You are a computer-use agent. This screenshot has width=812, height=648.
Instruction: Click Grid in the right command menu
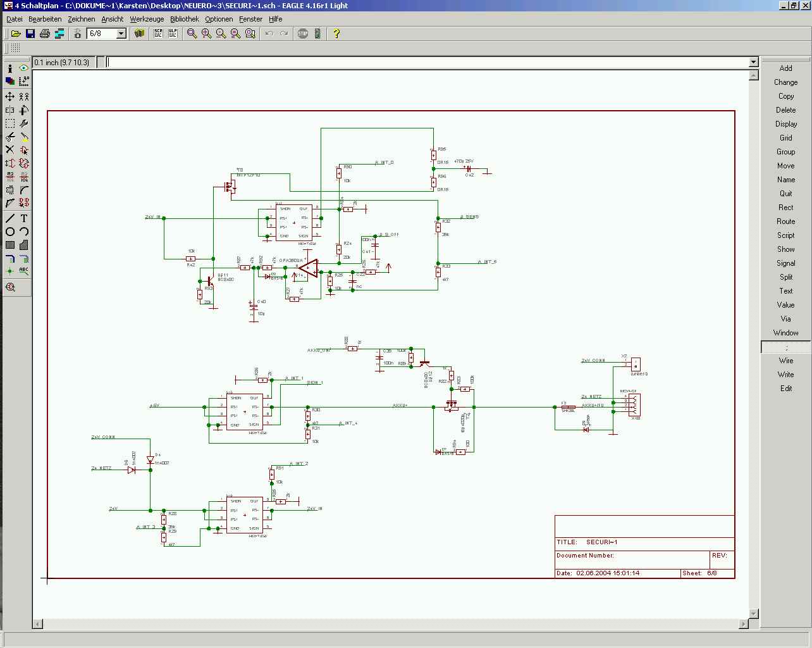pos(785,138)
